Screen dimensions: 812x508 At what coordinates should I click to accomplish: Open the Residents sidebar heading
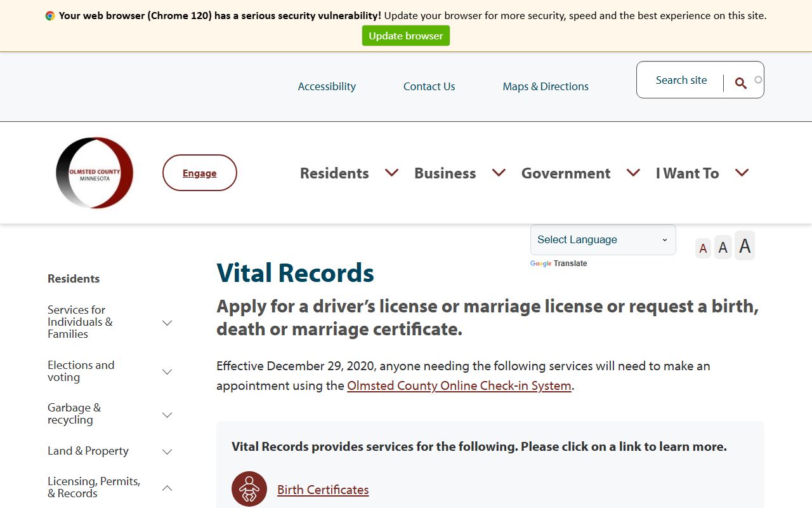pos(74,279)
